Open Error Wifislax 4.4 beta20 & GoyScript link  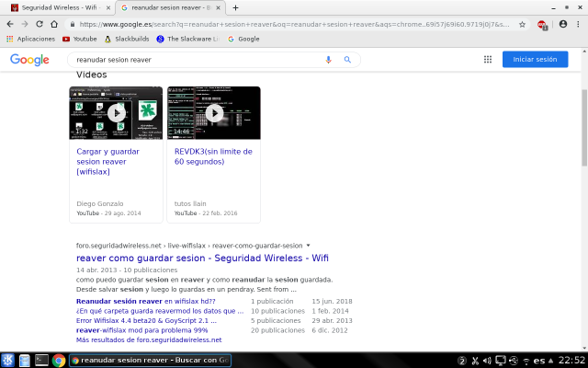(146, 321)
